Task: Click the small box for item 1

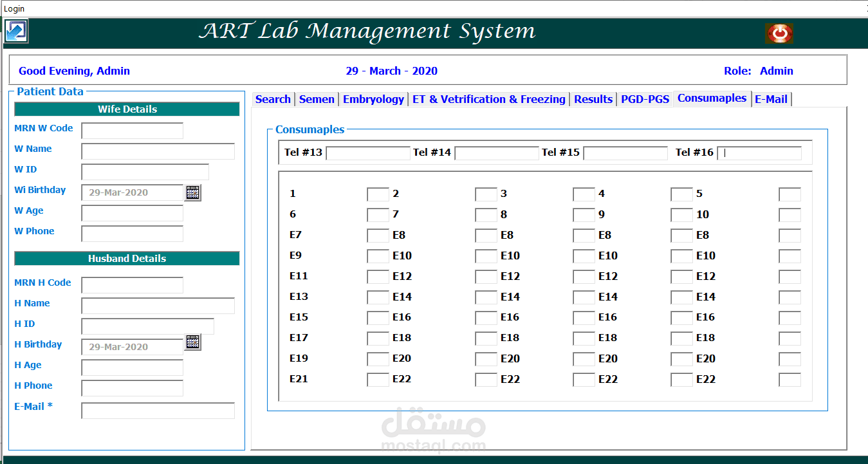Action: [378, 194]
